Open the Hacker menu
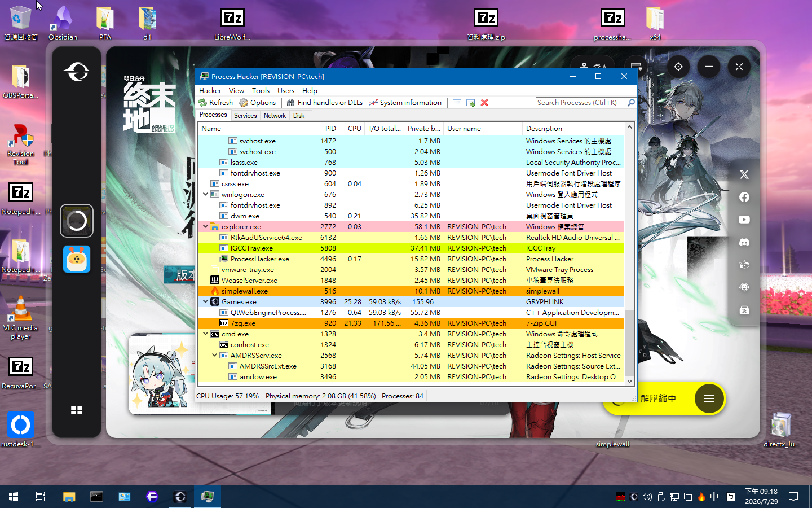The image size is (812, 508). 210,91
